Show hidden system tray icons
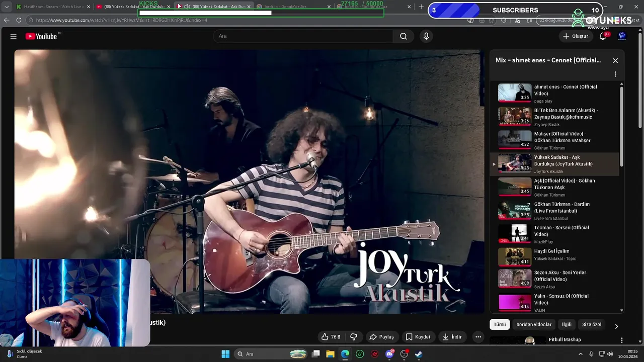644x362 pixels. pos(580,354)
